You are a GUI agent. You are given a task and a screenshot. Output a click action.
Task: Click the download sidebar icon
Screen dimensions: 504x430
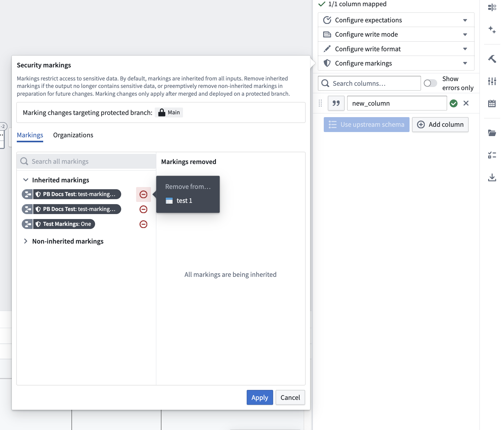click(492, 177)
